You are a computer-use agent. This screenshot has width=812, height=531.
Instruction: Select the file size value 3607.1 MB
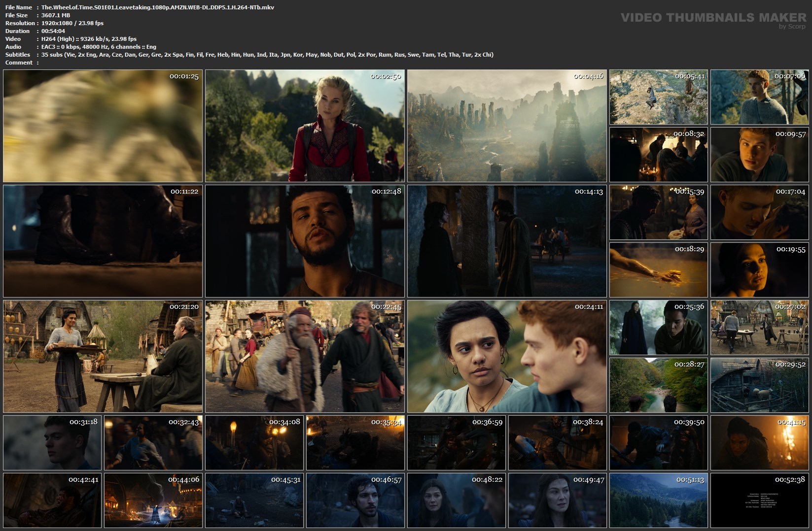pos(56,15)
